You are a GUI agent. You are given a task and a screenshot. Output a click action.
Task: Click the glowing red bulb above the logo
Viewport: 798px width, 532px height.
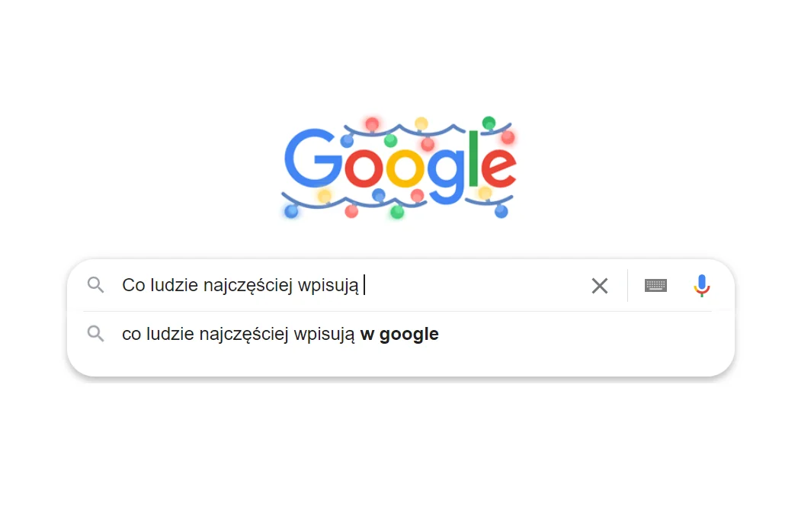click(372, 123)
